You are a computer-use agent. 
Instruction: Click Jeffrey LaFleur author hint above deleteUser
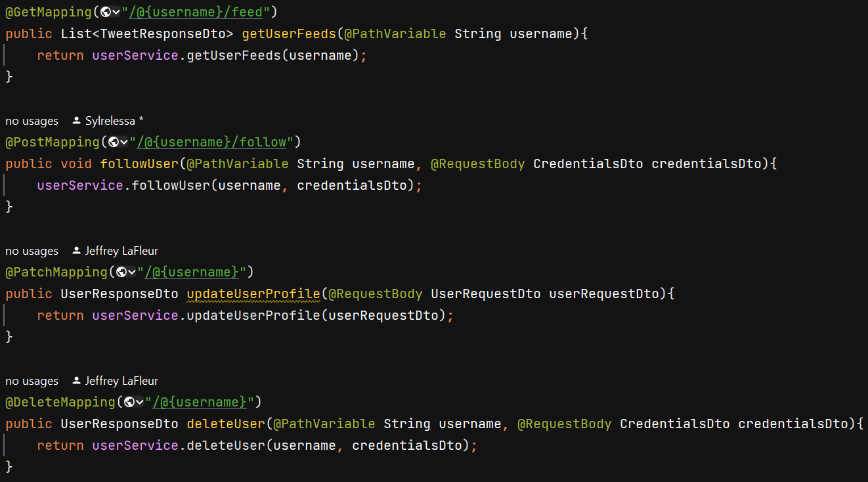(121, 381)
